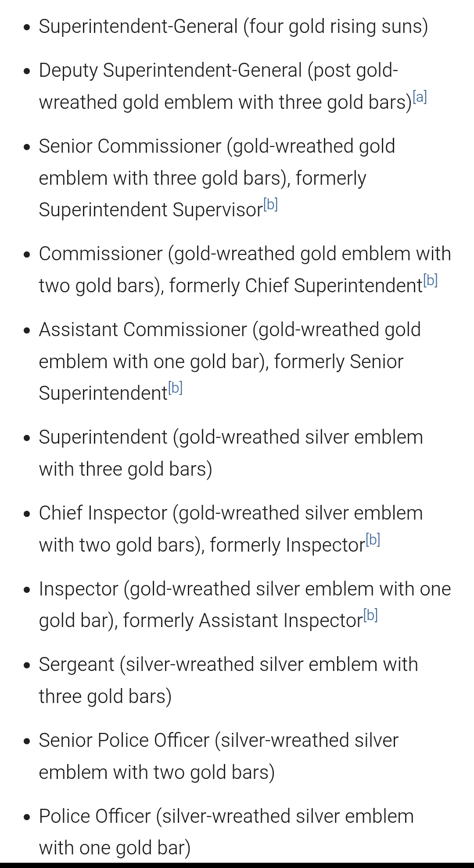Click the 'Senior Commissioner' rank name
474x868 pixels.
point(130,146)
